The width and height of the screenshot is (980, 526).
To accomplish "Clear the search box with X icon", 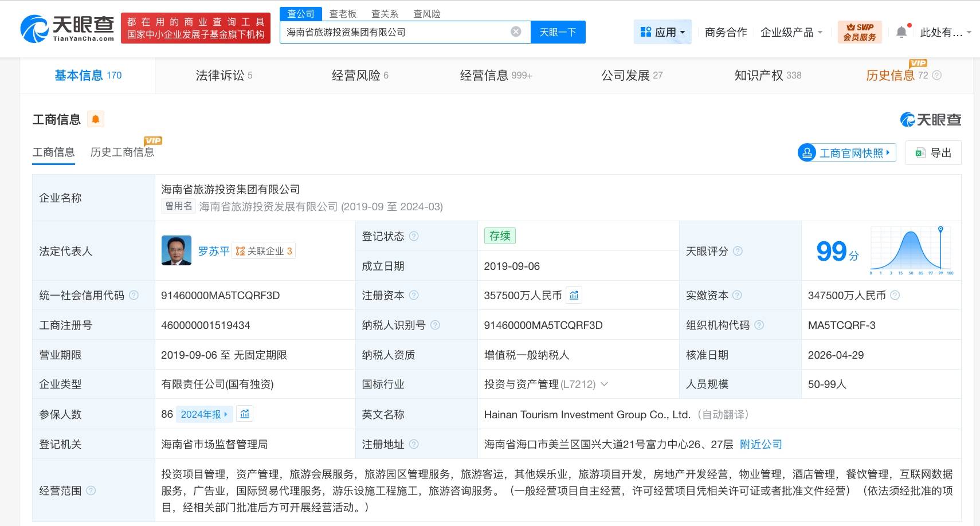I will click(516, 32).
